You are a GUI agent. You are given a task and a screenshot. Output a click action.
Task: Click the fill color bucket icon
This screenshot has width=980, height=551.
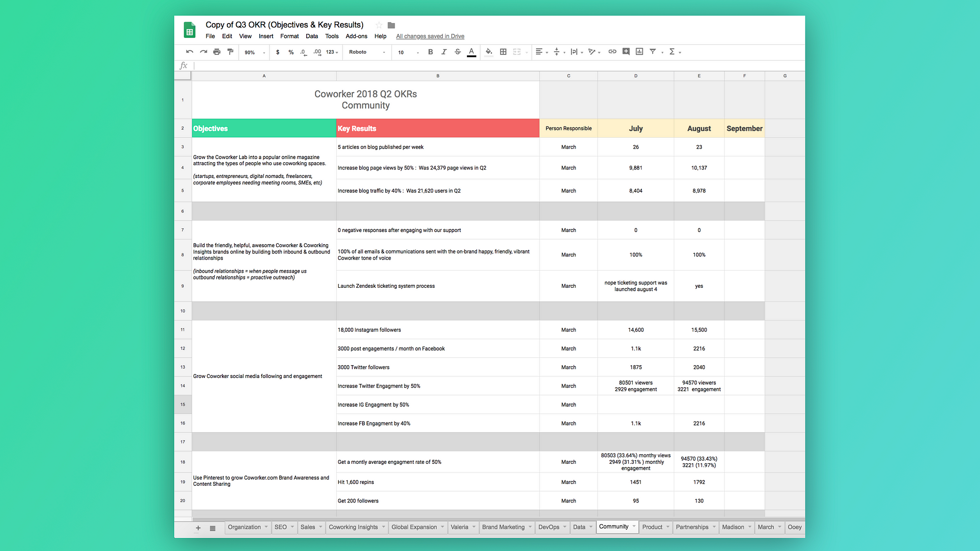pos(489,52)
